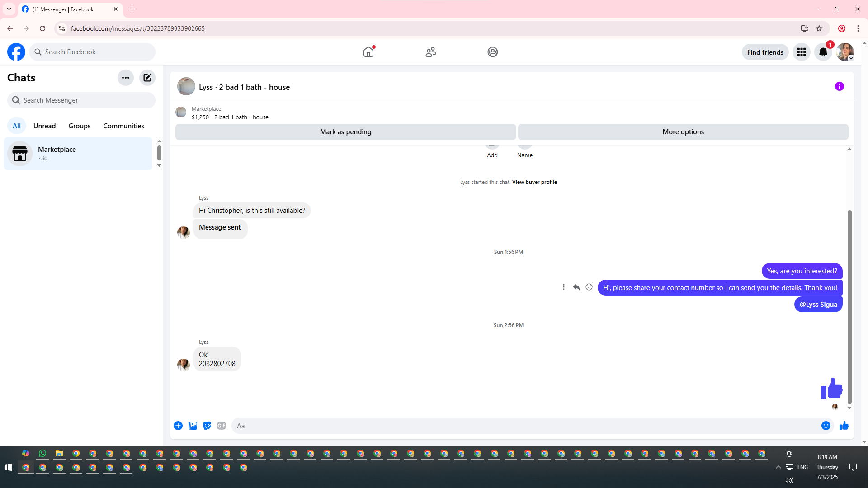Choose a sticker from composer
868x488 pixels.
(x=207, y=426)
